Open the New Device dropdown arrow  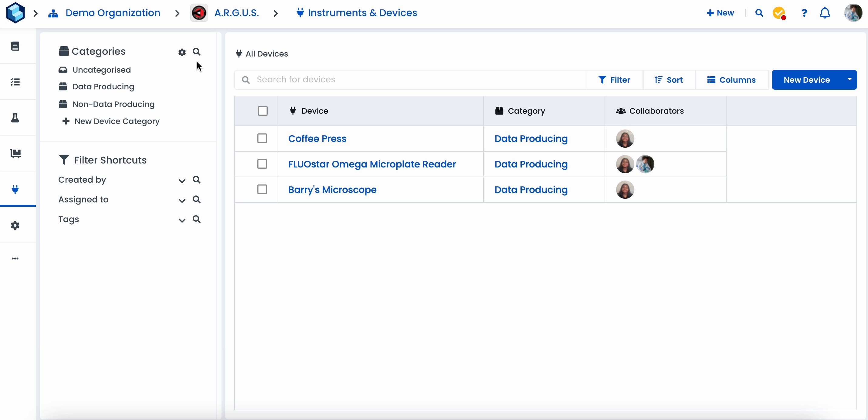click(849, 79)
